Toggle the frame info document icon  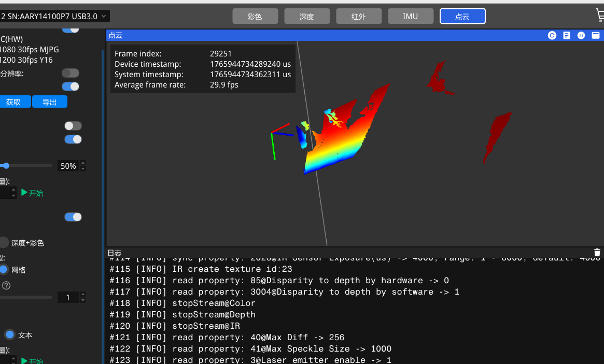(x=567, y=35)
